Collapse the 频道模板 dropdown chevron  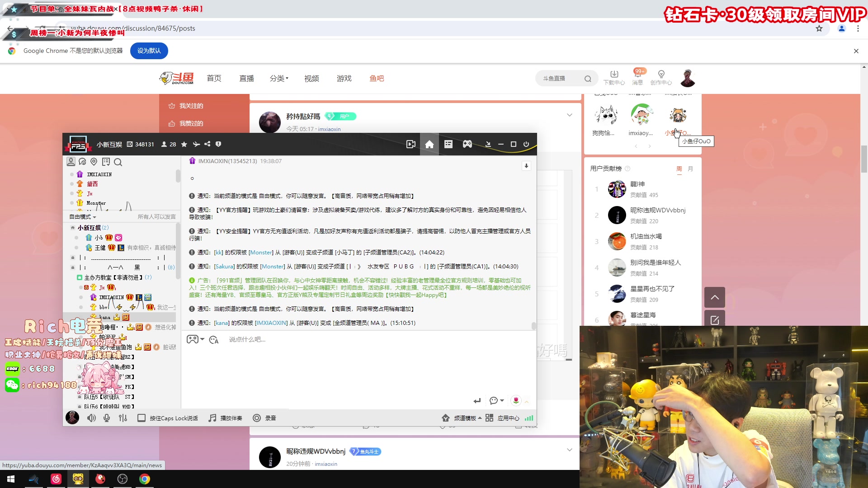[x=480, y=418]
